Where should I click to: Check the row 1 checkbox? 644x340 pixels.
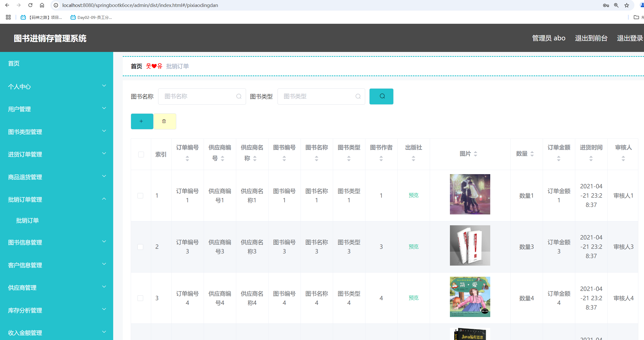140,196
